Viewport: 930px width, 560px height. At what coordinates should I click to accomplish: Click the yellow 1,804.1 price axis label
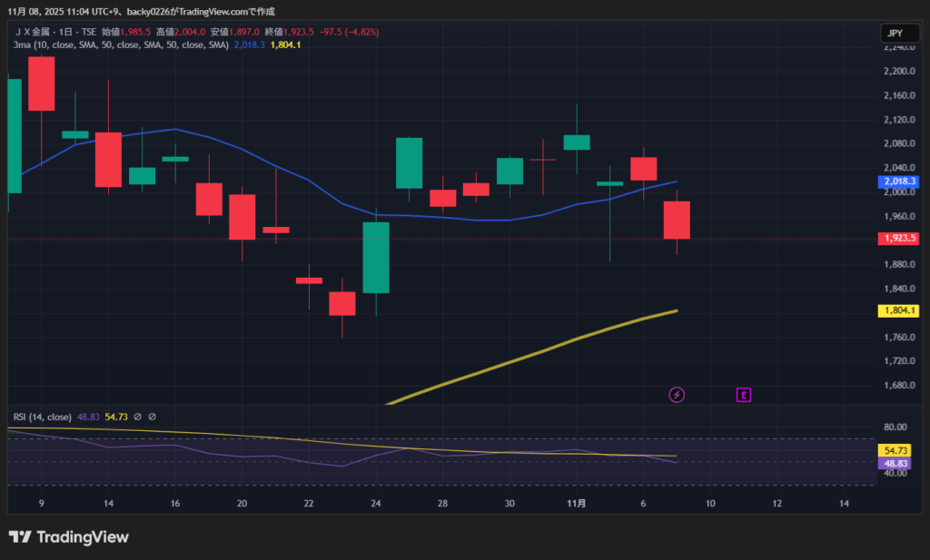pos(898,310)
